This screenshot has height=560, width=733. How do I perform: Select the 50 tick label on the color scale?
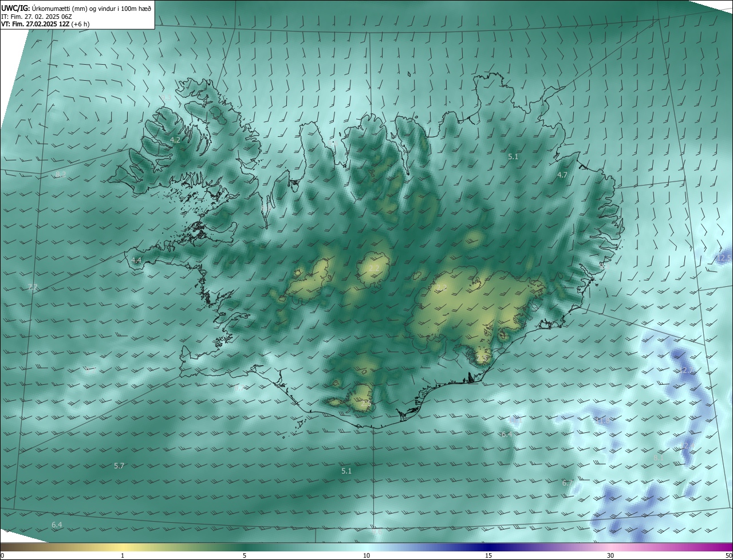pyautogui.click(x=728, y=555)
